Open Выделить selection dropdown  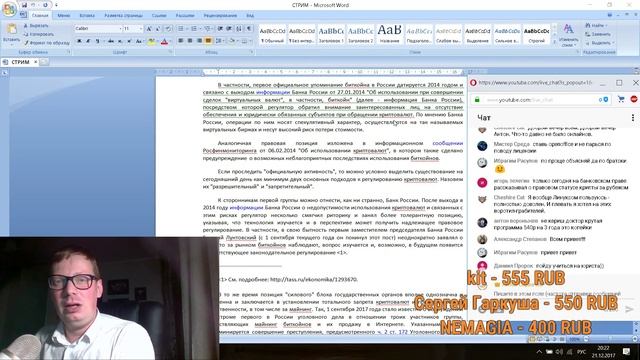pos(600,43)
